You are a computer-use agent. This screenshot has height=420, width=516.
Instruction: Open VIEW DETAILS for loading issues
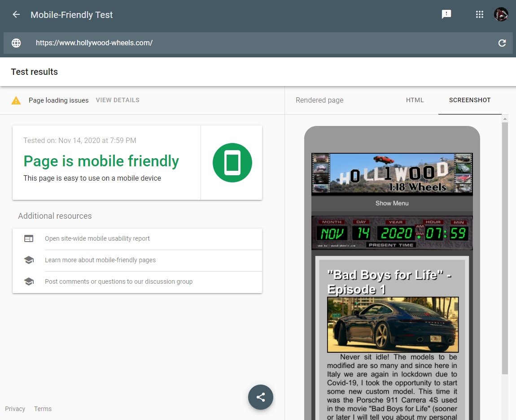point(118,100)
